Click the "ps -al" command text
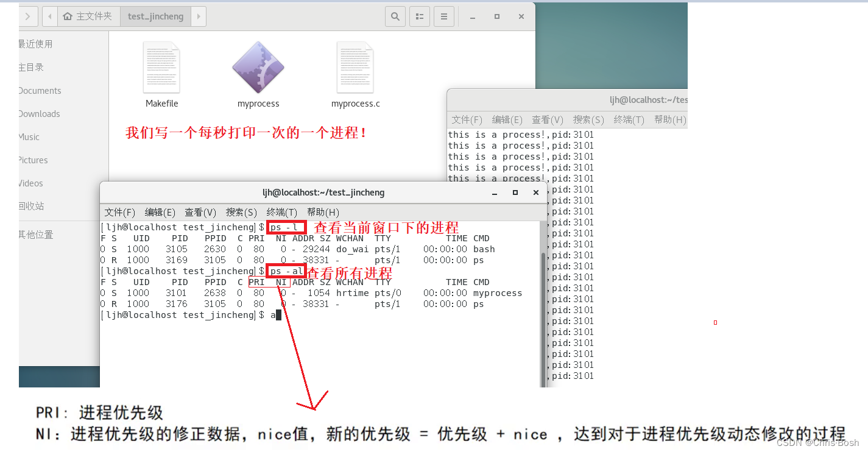868x452 pixels. [286, 271]
